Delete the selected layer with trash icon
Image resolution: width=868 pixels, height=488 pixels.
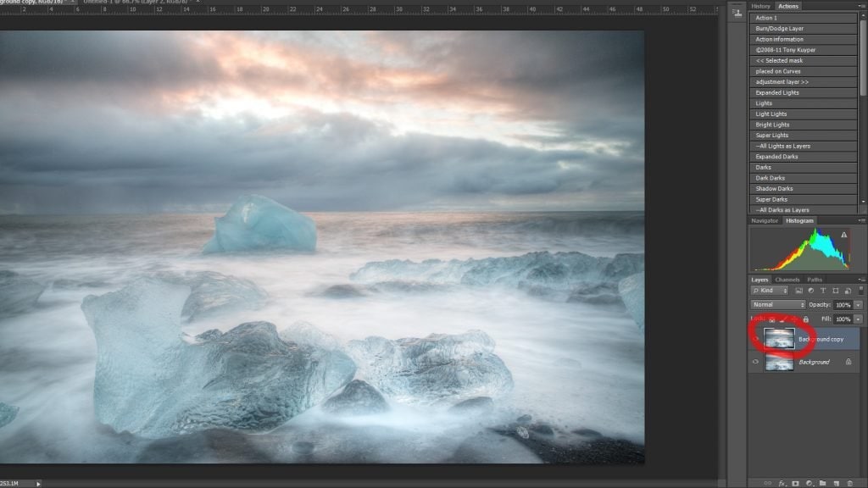[849, 483]
